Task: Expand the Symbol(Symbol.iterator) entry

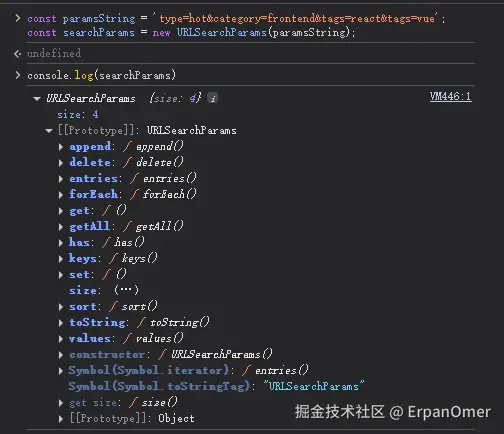Action: (x=61, y=371)
